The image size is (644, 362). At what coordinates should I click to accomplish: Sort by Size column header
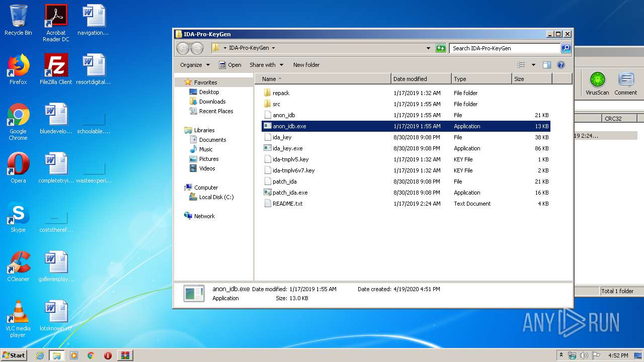click(532, 79)
